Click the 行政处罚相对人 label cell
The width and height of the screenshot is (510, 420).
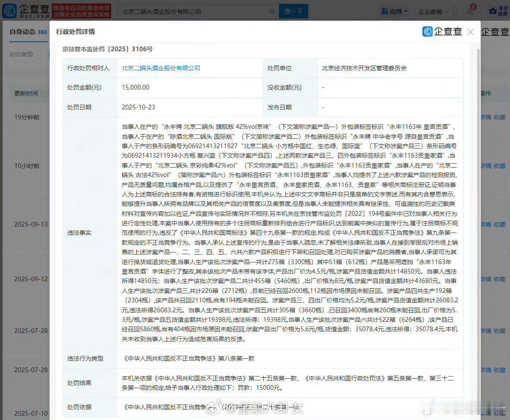coord(90,68)
